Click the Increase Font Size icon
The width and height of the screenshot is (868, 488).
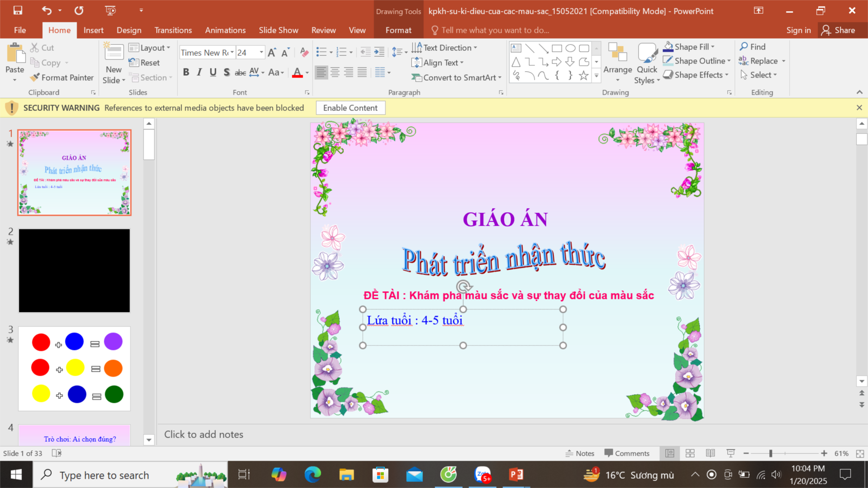coord(272,53)
